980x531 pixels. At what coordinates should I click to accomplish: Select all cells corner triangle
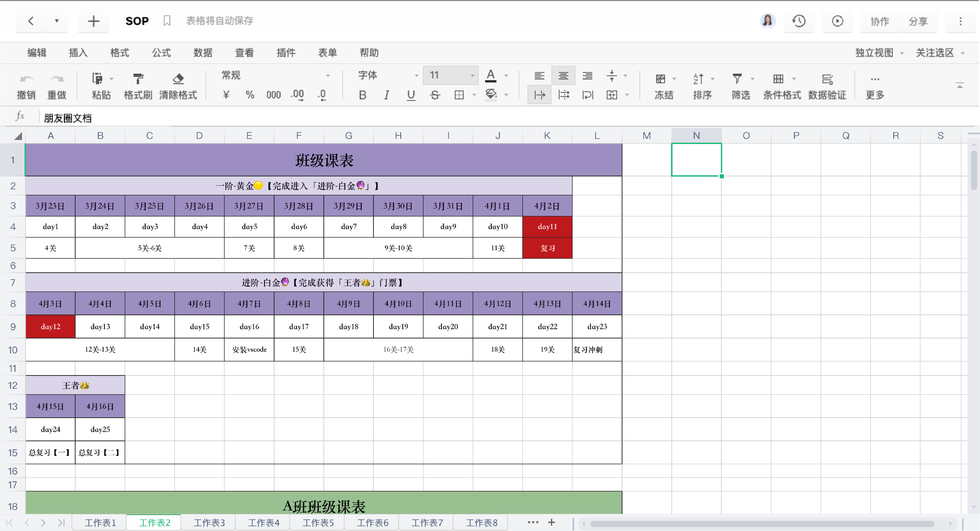[x=17, y=136]
